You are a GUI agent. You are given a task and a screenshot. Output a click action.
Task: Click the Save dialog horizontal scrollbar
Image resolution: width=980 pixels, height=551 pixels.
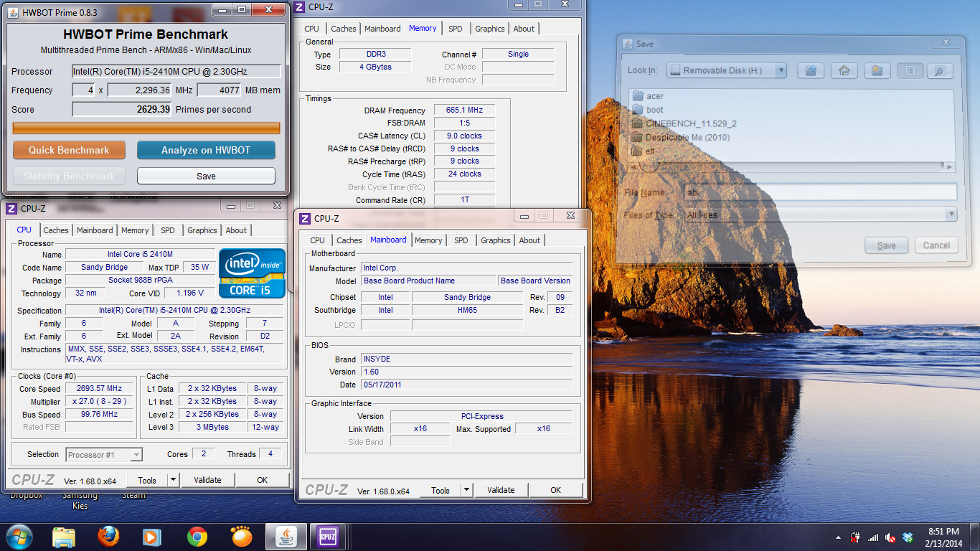pos(793,166)
